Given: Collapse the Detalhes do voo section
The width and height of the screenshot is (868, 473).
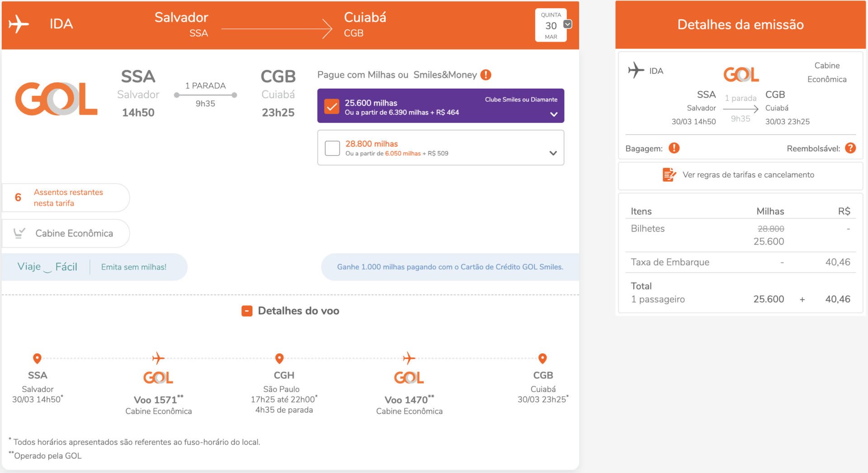Looking at the screenshot, I should pos(247,311).
